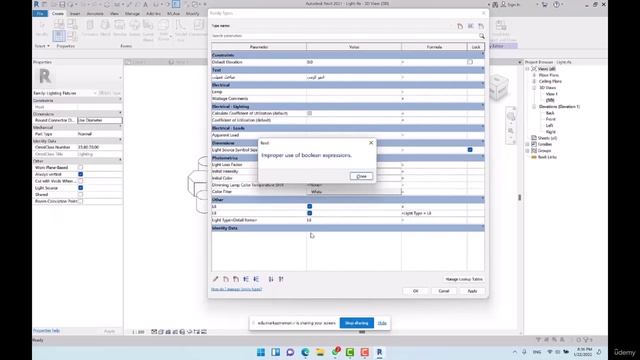
Task: Open Microsoft Edge from taskbar
Action: pyautogui.click(x=305, y=352)
